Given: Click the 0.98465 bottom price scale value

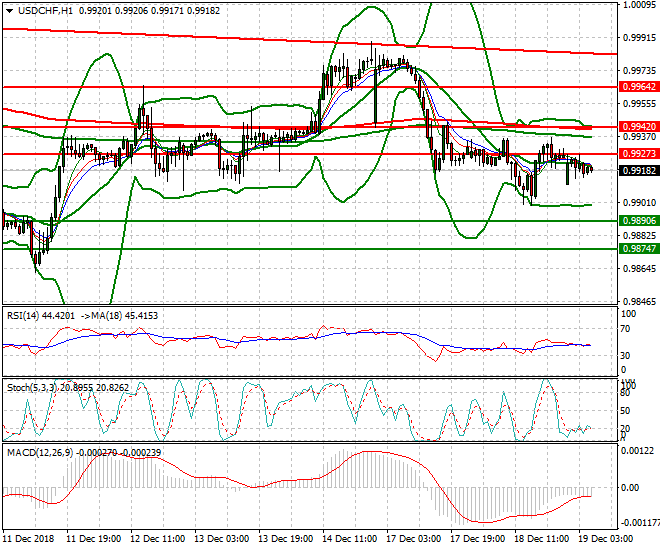Looking at the screenshot, I should point(639,301).
